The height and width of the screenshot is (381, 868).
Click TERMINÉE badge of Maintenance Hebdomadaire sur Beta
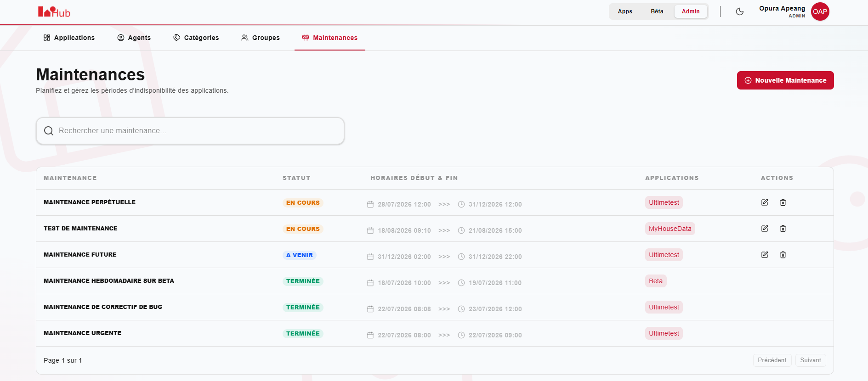point(303,281)
